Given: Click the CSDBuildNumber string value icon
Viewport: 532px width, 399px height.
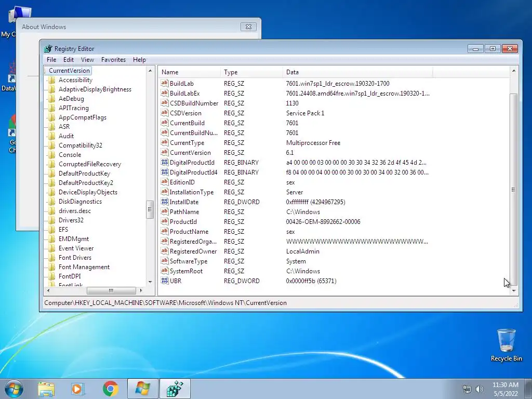Looking at the screenshot, I should (165, 103).
